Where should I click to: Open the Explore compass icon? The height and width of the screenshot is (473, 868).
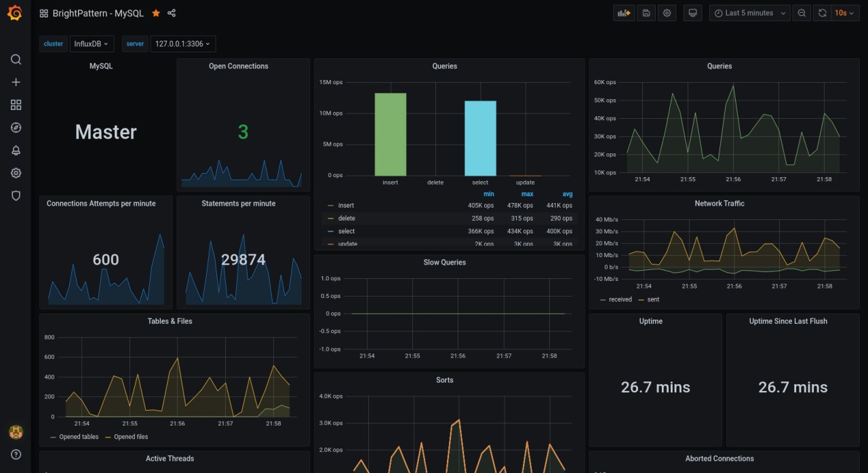[x=16, y=128]
